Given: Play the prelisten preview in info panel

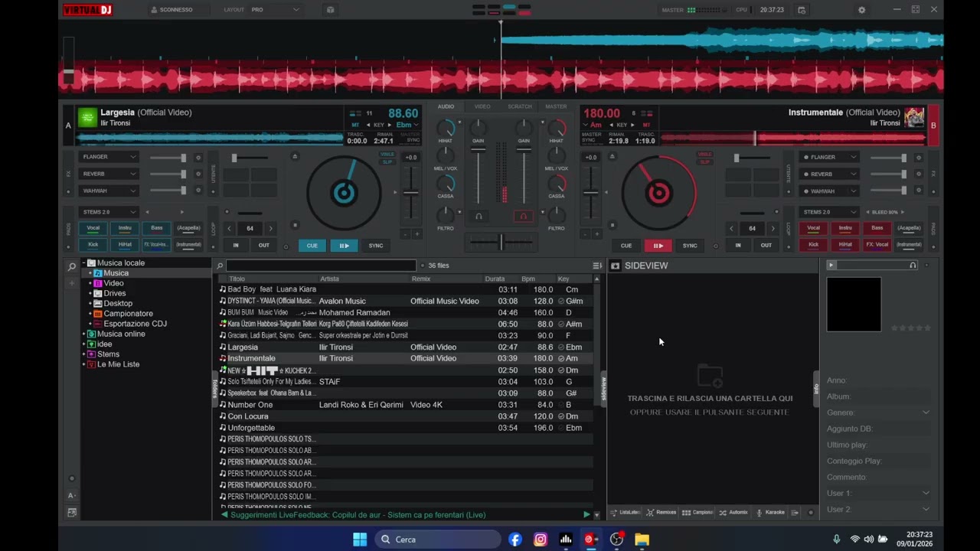Looking at the screenshot, I should pos(831,265).
